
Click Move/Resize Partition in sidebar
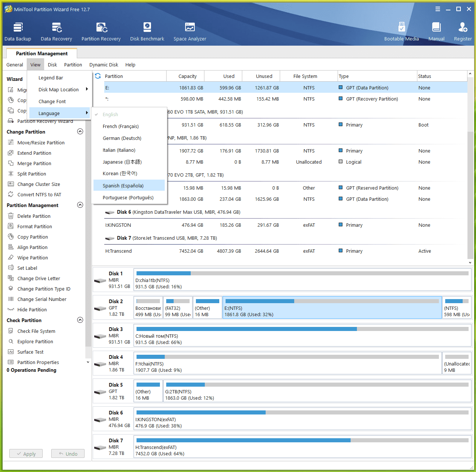click(41, 143)
